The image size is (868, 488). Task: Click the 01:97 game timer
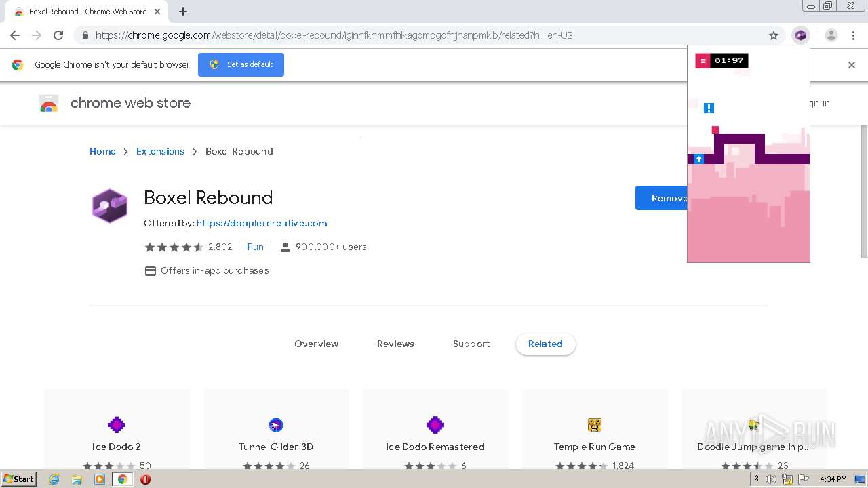tap(729, 61)
